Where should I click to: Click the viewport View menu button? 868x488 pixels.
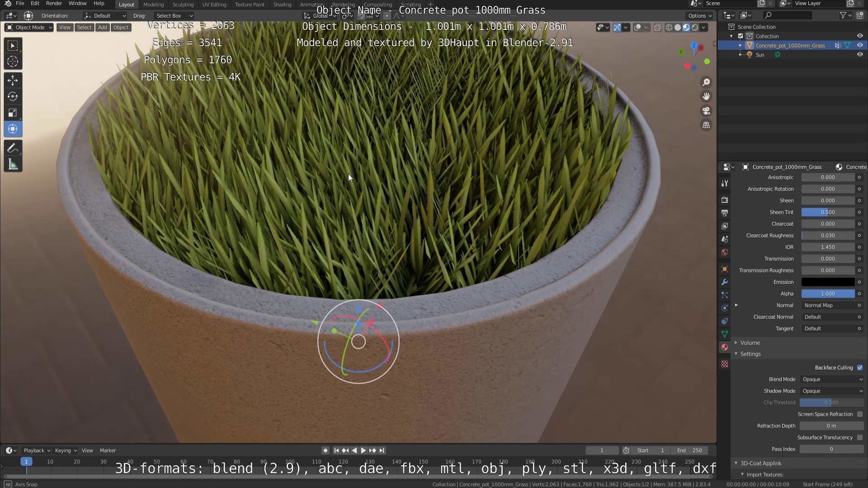(65, 28)
